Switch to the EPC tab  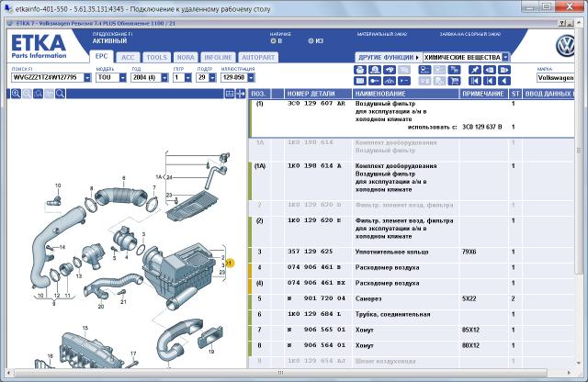coord(102,57)
